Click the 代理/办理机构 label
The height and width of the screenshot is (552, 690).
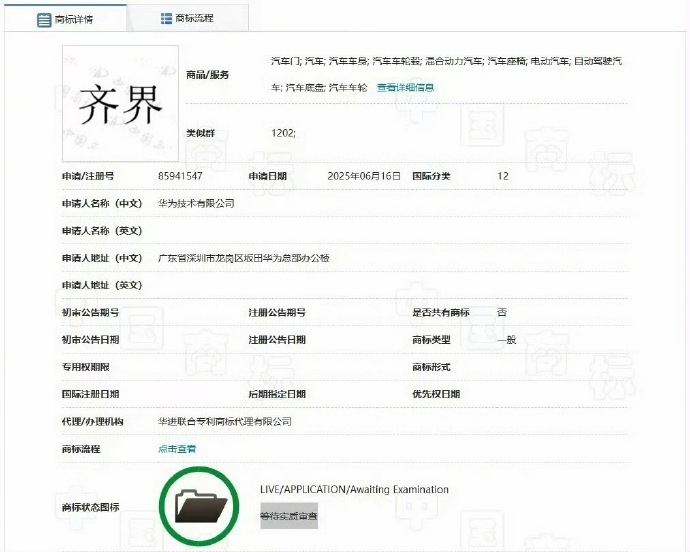(92, 422)
